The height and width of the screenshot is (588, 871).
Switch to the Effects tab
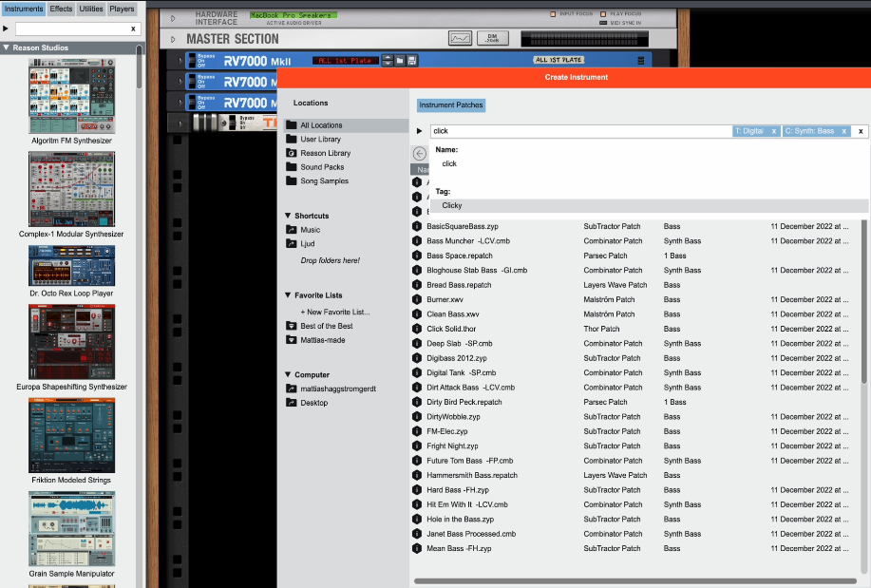61,9
